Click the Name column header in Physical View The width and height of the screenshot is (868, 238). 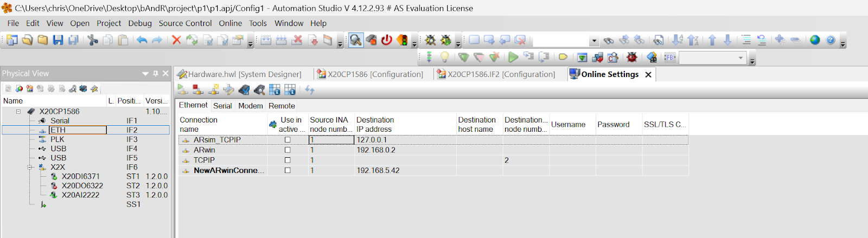pyautogui.click(x=54, y=101)
